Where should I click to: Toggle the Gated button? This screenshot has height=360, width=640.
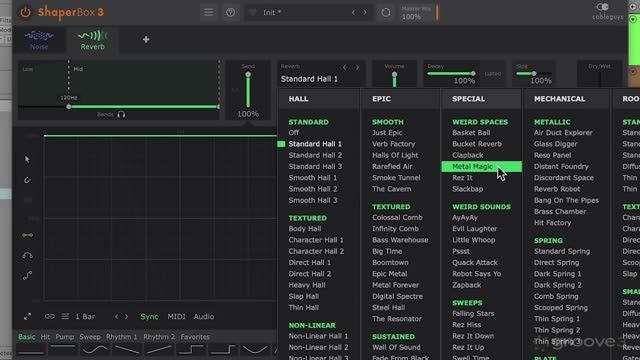pyautogui.click(x=493, y=74)
